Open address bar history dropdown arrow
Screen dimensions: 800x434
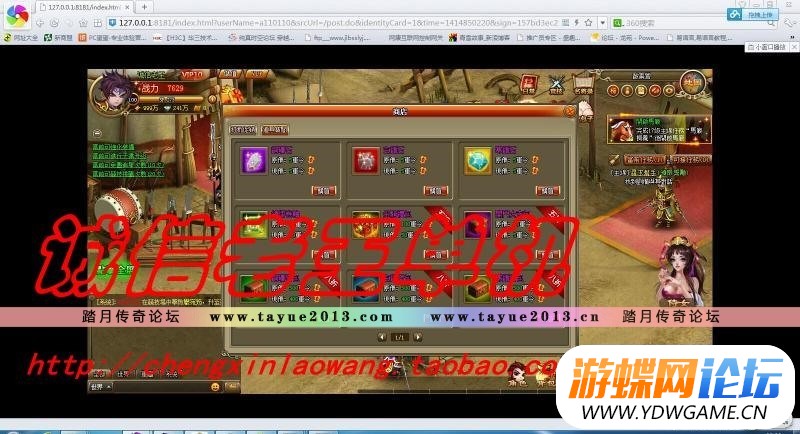point(603,23)
